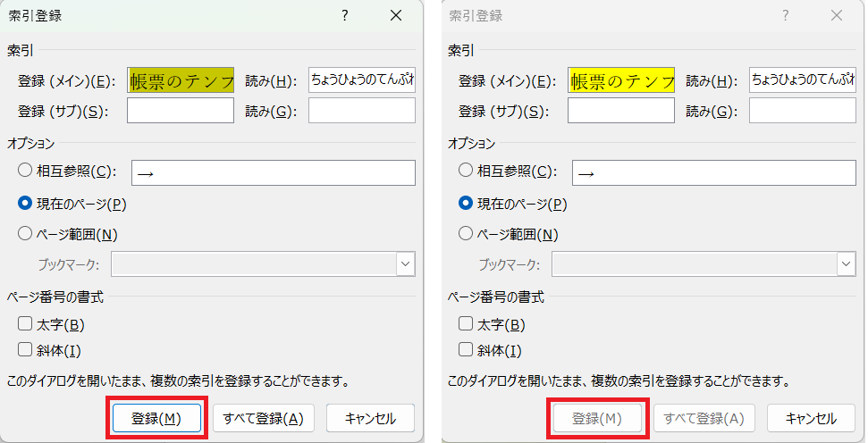This screenshot has height=443, width=868.
Task: Click 登録 (サブ) input field in right dialog
Action: coord(621,111)
